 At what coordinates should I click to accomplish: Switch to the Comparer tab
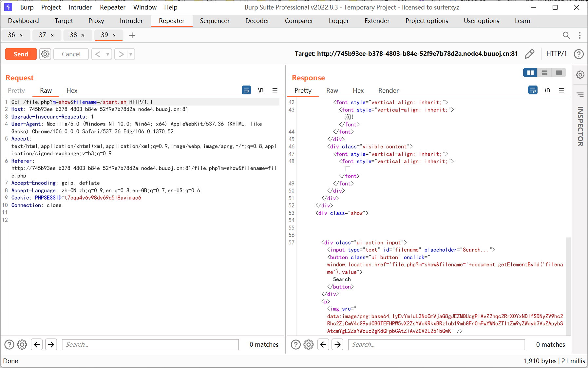point(299,21)
